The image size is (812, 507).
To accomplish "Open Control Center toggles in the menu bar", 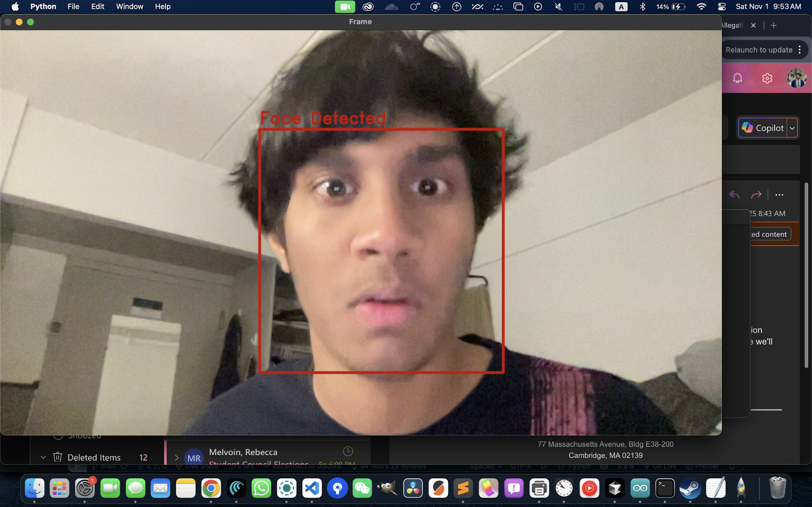I will tap(722, 6).
